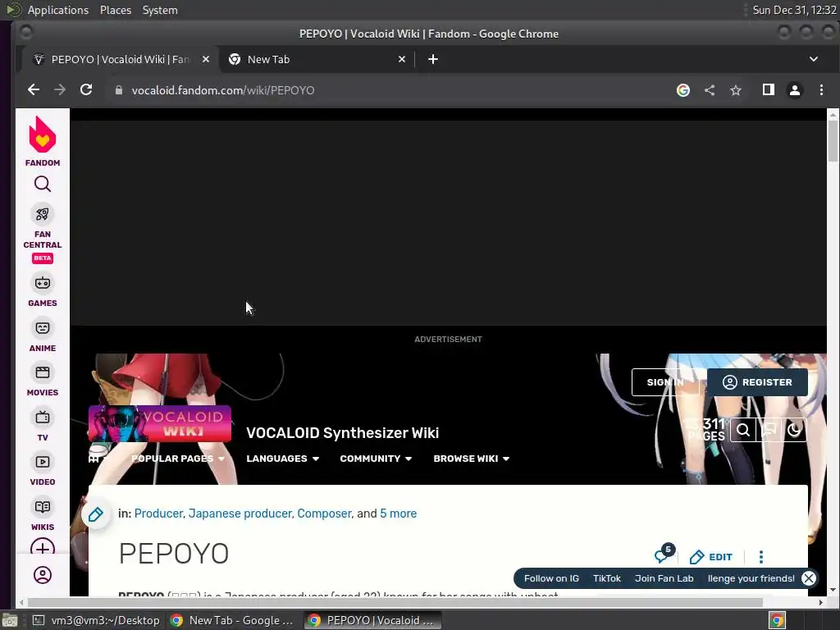This screenshot has width=840, height=630.
Task: Click the Register button
Action: point(757,382)
